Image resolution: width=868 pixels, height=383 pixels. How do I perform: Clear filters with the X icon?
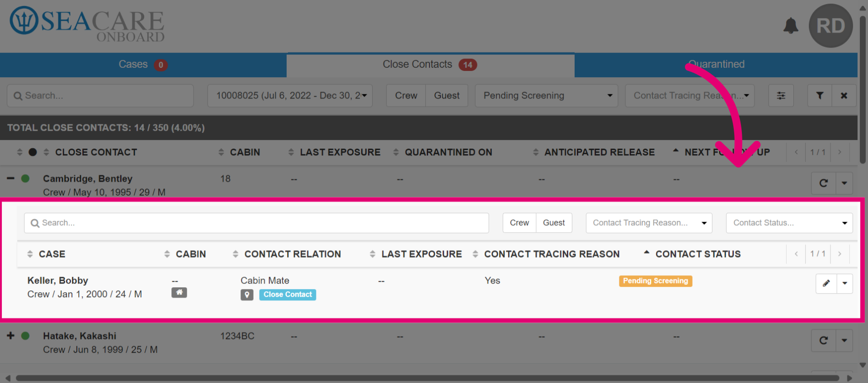click(x=844, y=96)
